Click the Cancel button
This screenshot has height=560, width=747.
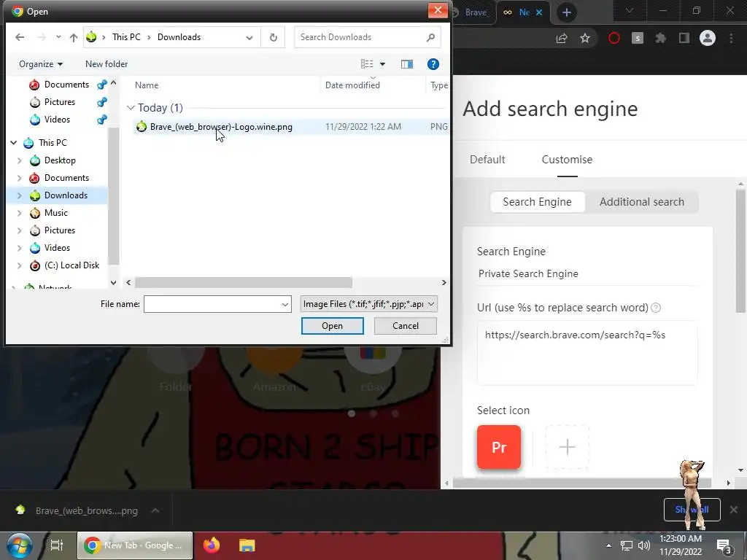click(x=406, y=326)
